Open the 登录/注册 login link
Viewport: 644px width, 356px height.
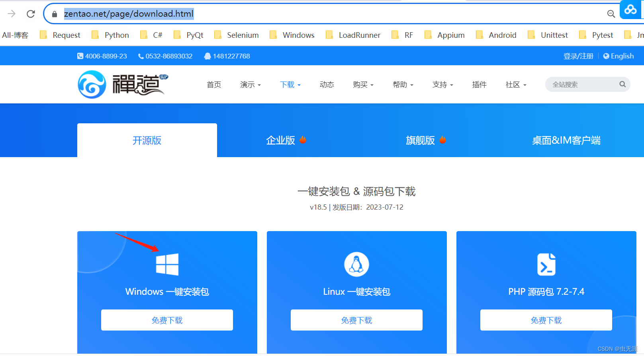[x=578, y=56]
